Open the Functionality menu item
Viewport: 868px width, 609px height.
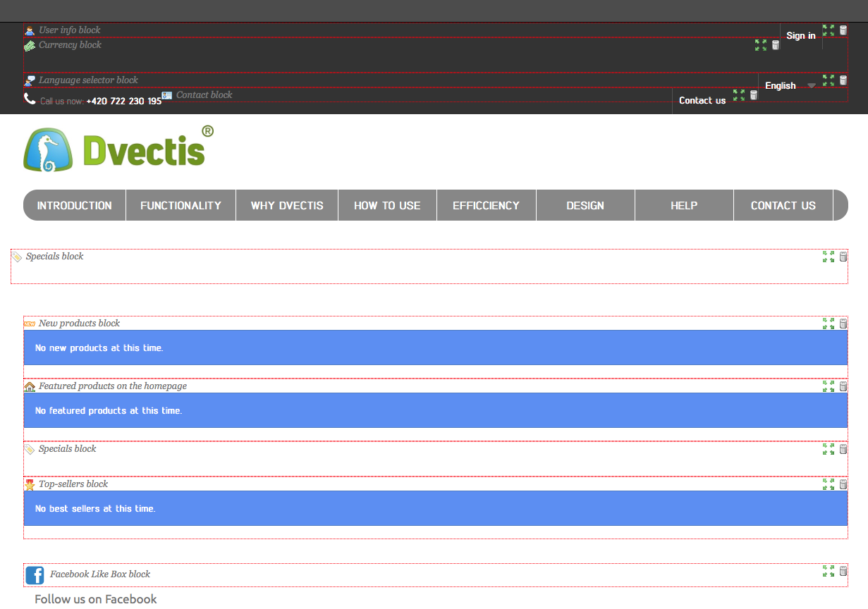(x=181, y=205)
